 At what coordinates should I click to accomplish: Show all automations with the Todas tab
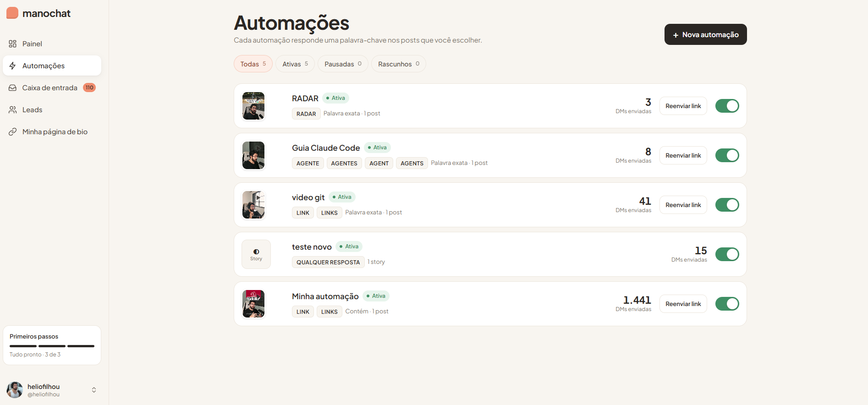pyautogui.click(x=253, y=64)
